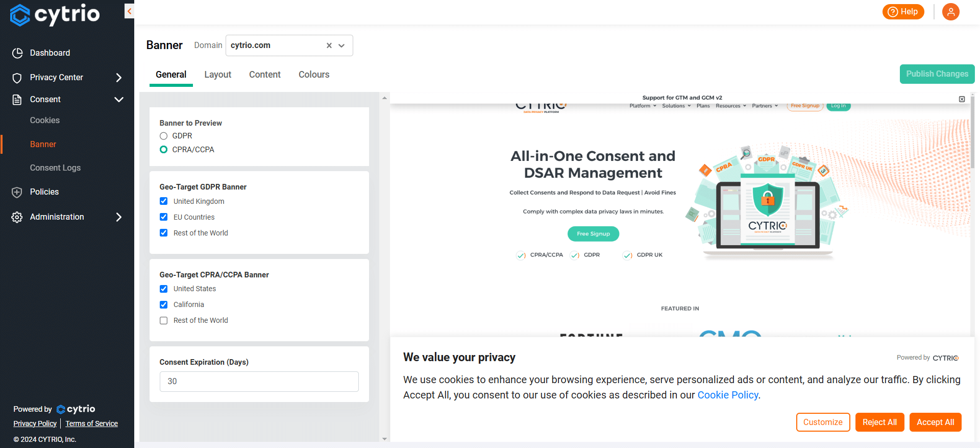Open the Domain dropdown

[341, 45]
